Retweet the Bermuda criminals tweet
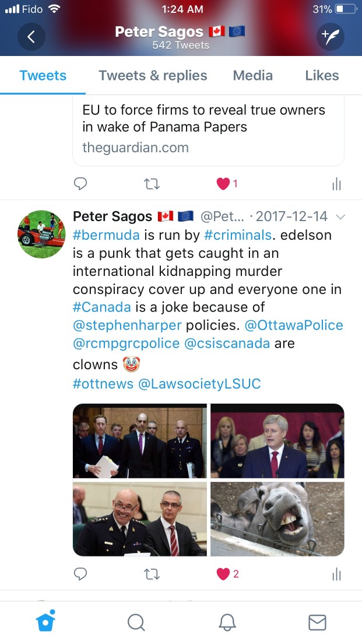 (152, 574)
